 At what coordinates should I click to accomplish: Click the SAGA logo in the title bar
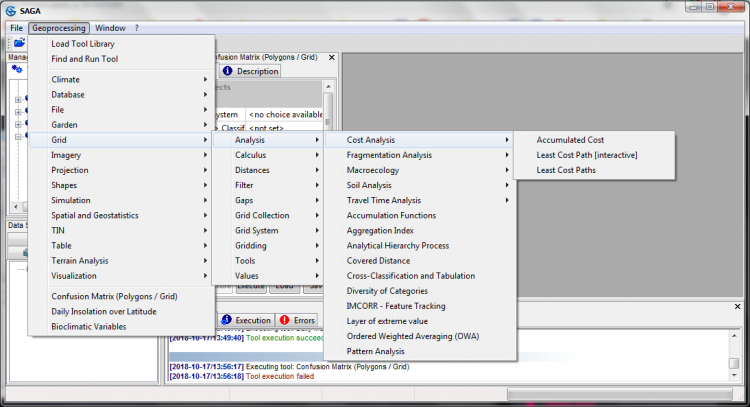tap(11, 11)
